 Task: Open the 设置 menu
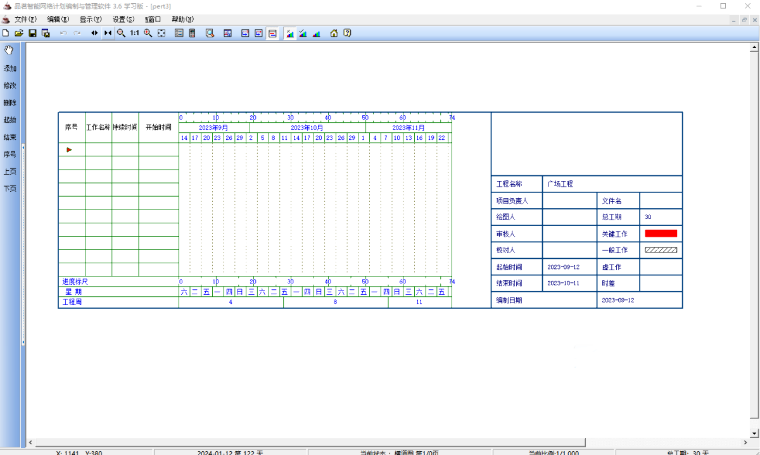click(123, 19)
